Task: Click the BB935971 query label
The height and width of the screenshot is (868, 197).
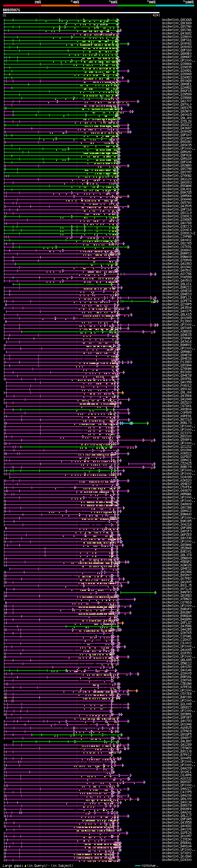Action: (11, 10)
